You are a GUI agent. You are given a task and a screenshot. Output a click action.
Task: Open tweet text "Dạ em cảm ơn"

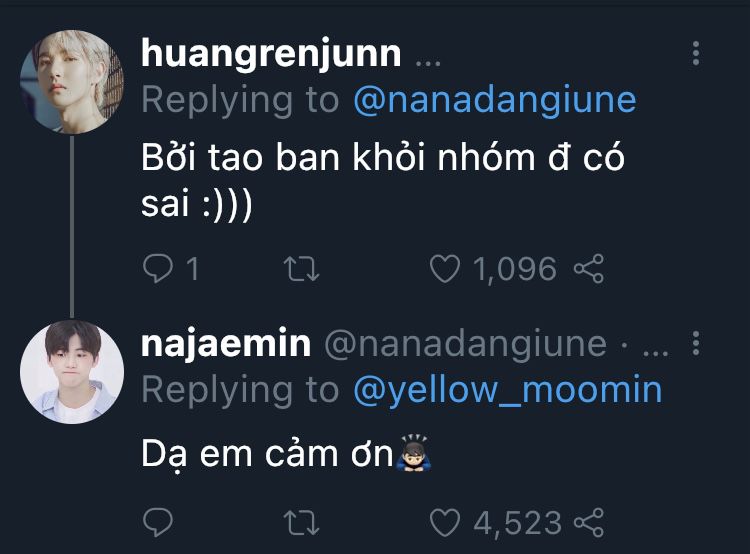266,454
